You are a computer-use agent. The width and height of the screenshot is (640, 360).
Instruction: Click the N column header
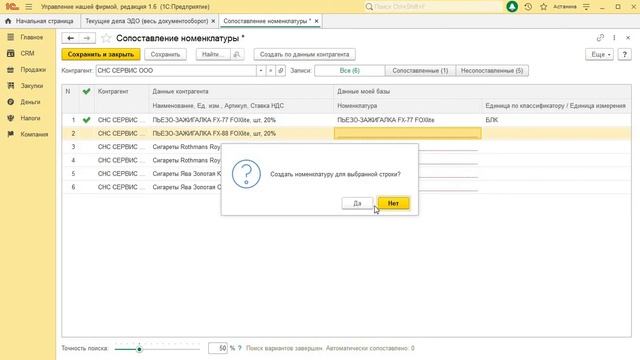click(x=68, y=91)
